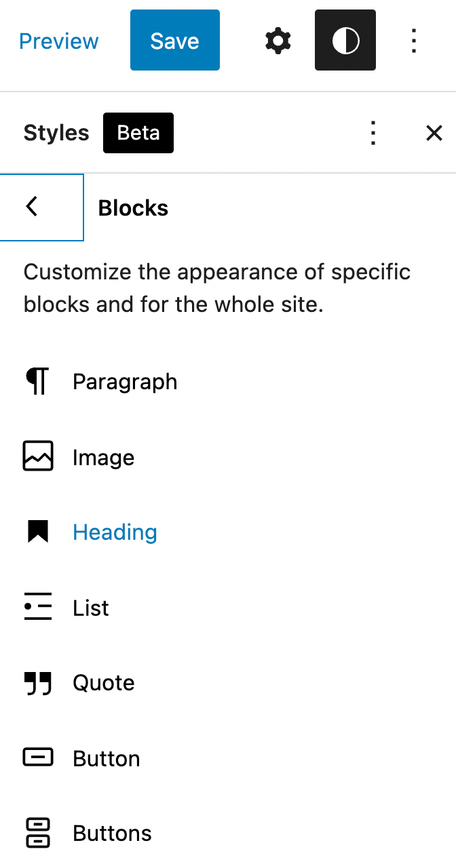Open the Heading block styles
This screenshot has height=868, width=456.
(115, 532)
